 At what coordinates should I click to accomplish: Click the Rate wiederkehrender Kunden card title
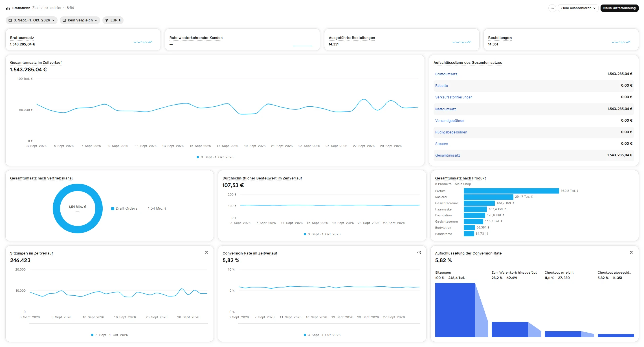coord(196,38)
